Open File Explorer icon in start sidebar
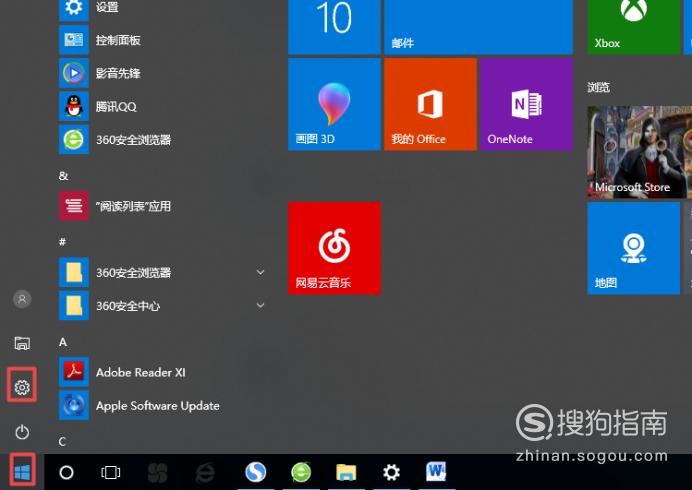Screen dimensions: 692x490 [x=22, y=343]
